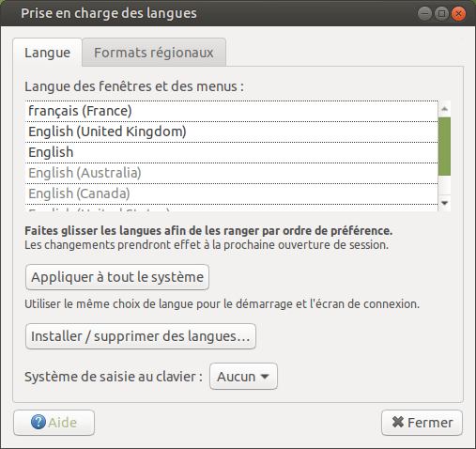Viewport: 476px width, 449px height.
Task: Click the X icon on Fermer button
Action: pyautogui.click(x=398, y=422)
